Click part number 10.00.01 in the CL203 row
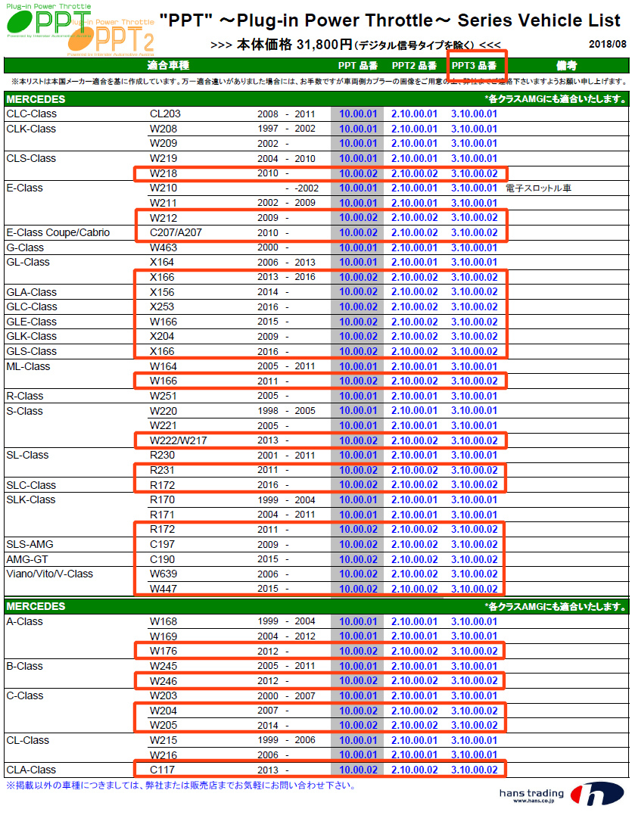 pyautogui.click(x=358, y=114)
